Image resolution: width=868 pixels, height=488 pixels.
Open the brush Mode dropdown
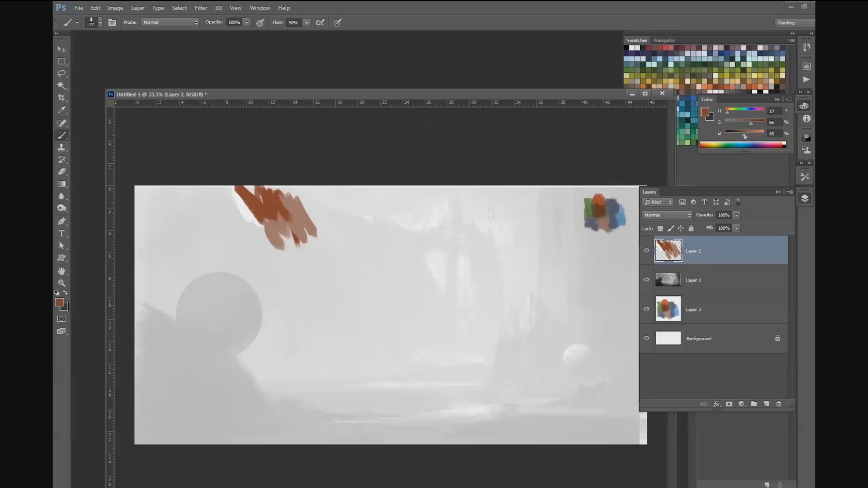pyautogui.click(x=169, y=22)
